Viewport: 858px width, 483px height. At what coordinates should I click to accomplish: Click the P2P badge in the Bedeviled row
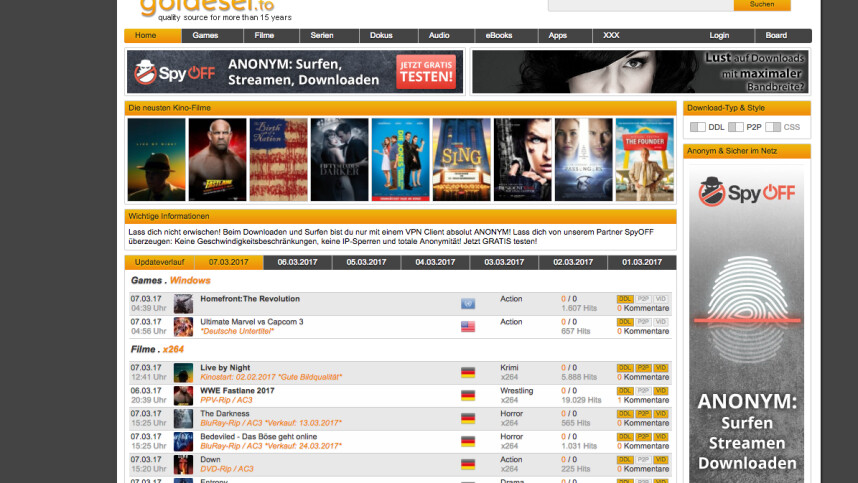coord(643,437)
